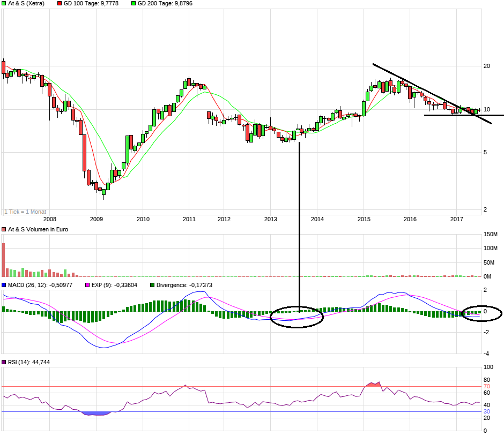Click the price axis value 10
The width and height of the screenshot is (504, 436).
[x=487, y=109]
